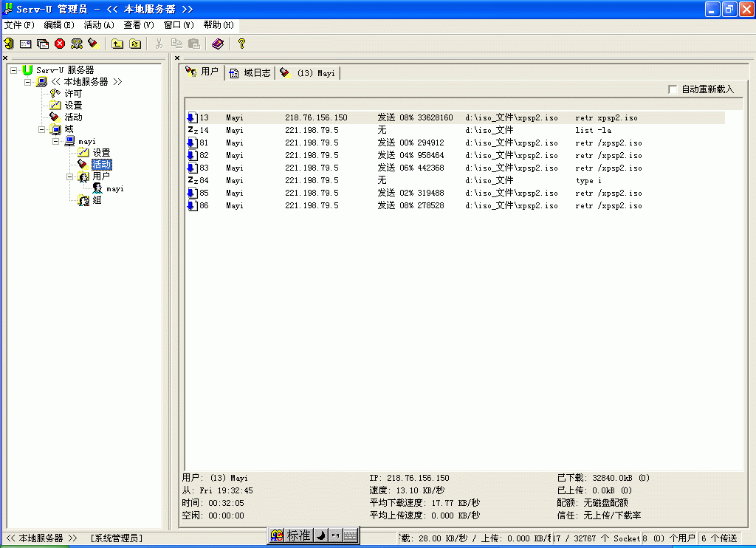
Task: Click the Paste clipboard toolbar icon
Action: pyautogui.click(x=194, y=44)
